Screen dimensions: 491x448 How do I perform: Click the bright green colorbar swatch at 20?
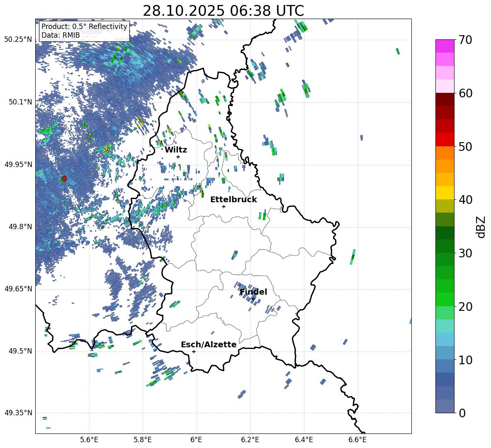445,300
